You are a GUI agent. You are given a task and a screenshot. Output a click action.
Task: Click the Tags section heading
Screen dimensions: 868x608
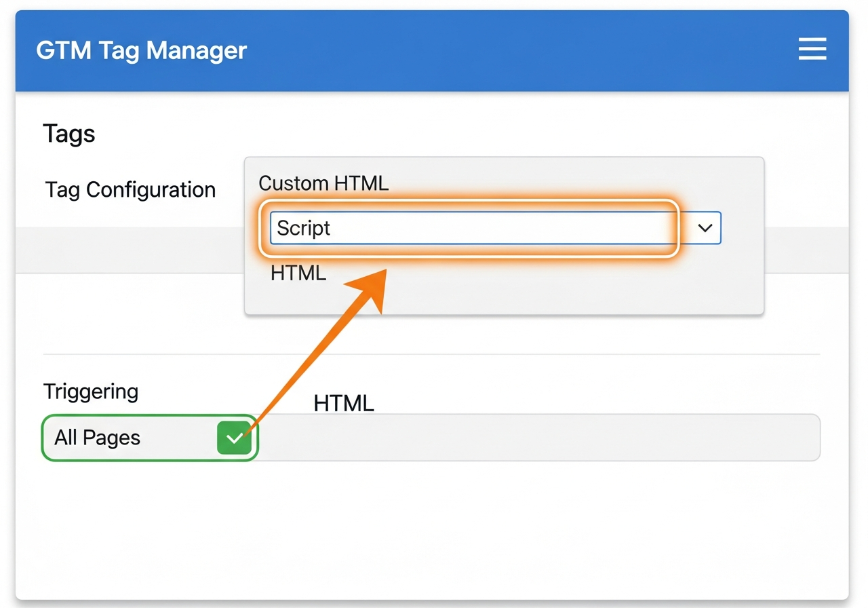68,134
